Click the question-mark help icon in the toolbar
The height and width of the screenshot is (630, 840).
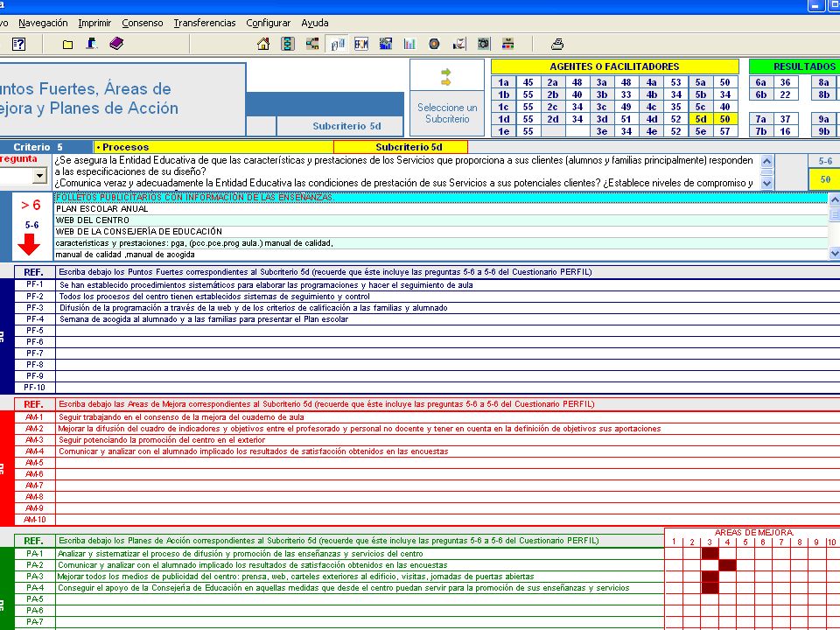pyautogui.click(x=18, y=44)
